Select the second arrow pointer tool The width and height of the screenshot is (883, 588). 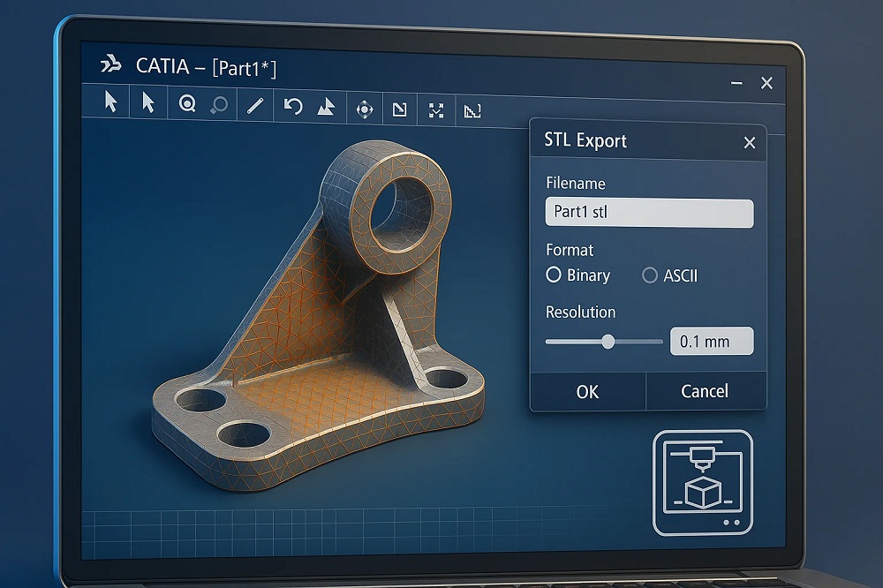tap(148, 103)
